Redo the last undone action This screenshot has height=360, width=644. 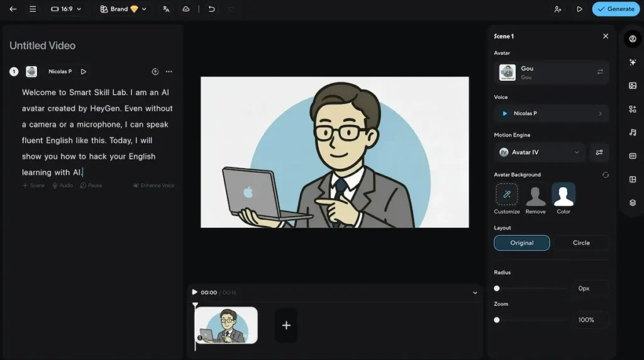(231, 9)
